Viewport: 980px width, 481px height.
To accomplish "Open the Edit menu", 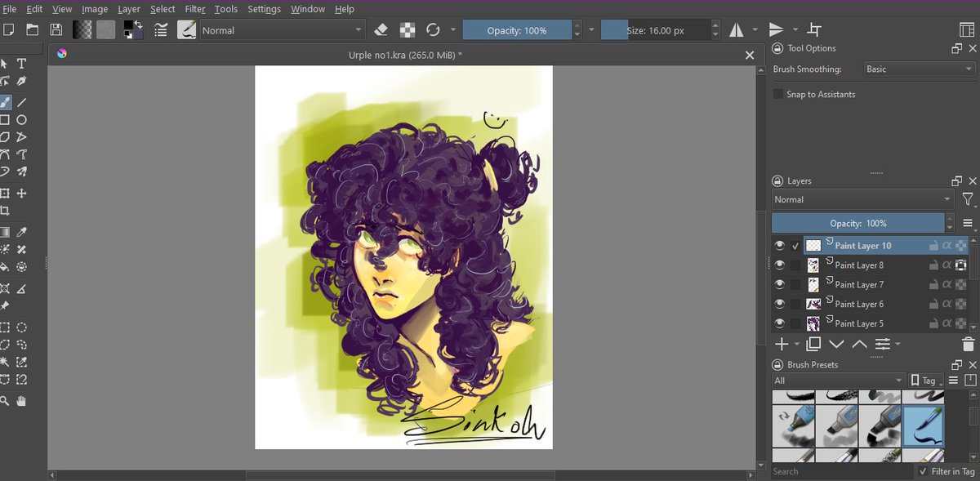I will pyautogui.click(x=34, y=9).
